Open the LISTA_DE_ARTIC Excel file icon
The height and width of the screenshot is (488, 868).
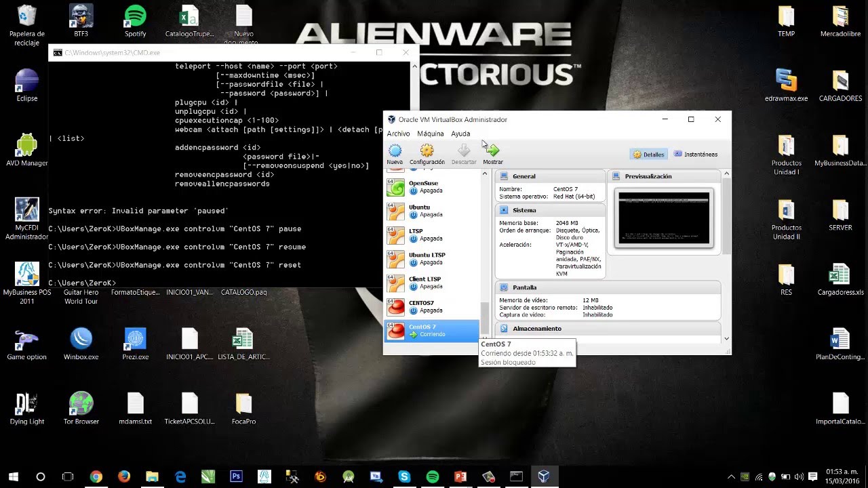click(243, 344)
